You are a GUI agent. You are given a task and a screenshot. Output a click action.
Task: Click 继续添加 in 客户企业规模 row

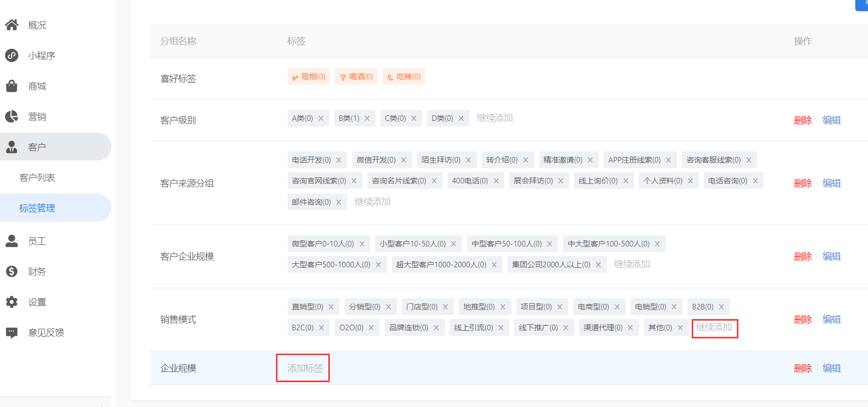pos(632,264)
